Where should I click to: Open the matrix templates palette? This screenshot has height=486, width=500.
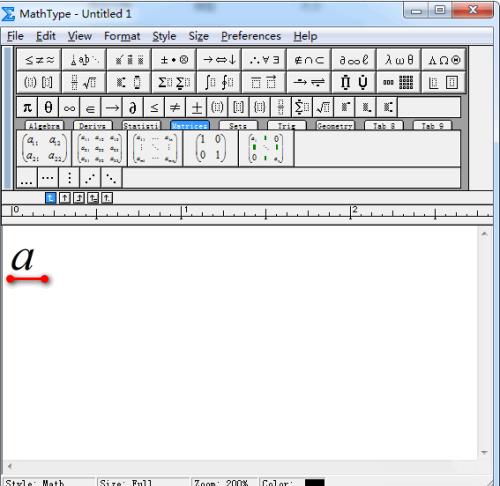[398, 82]
